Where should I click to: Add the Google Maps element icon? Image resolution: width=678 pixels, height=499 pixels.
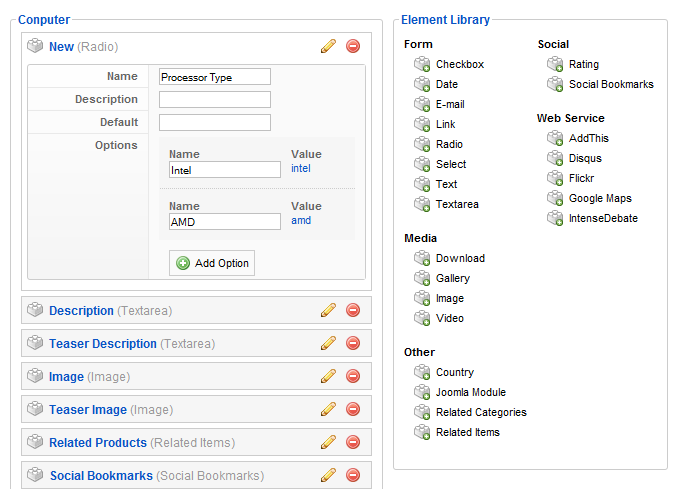tap(555, 198)
